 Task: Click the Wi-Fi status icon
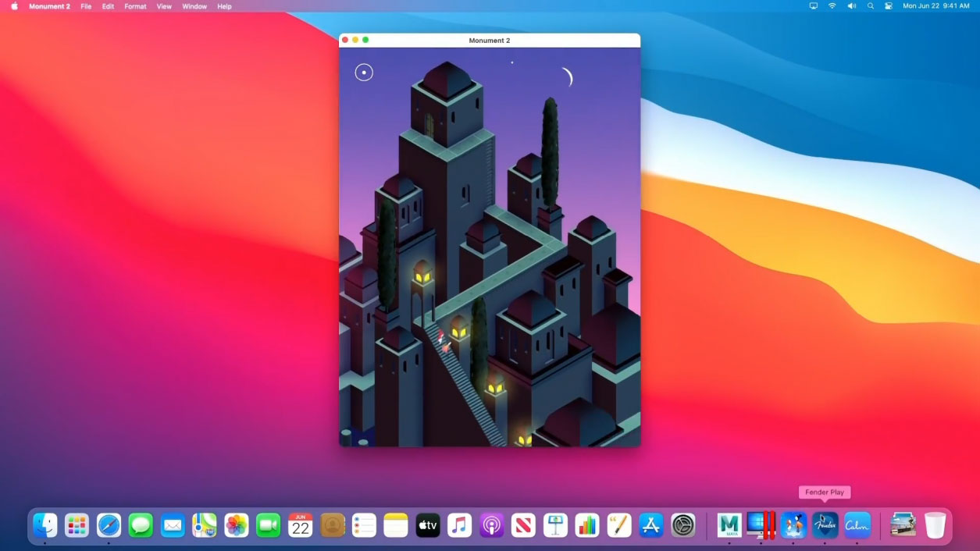click(x=832, y=6)
